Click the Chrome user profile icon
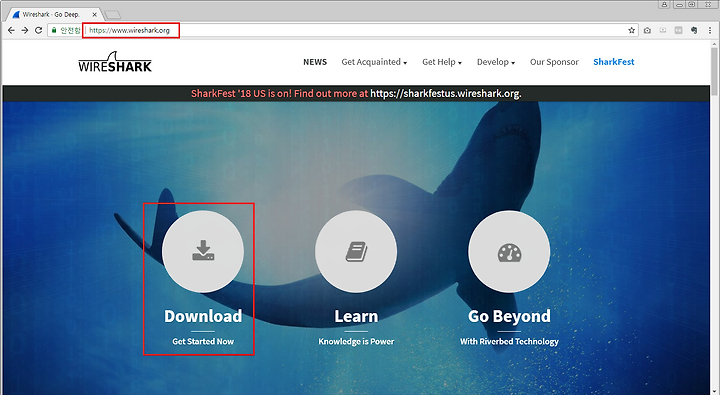Screen dimensions: 720x395 pos(664,4)
